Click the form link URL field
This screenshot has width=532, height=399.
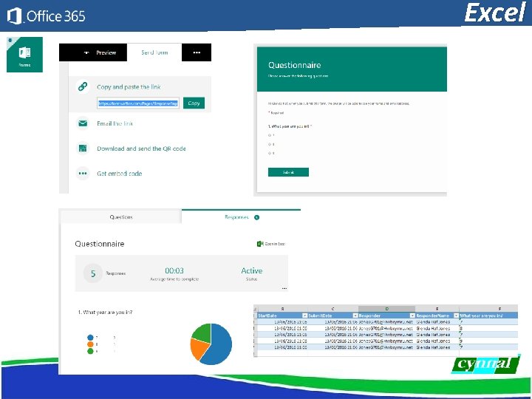(138, 103)
